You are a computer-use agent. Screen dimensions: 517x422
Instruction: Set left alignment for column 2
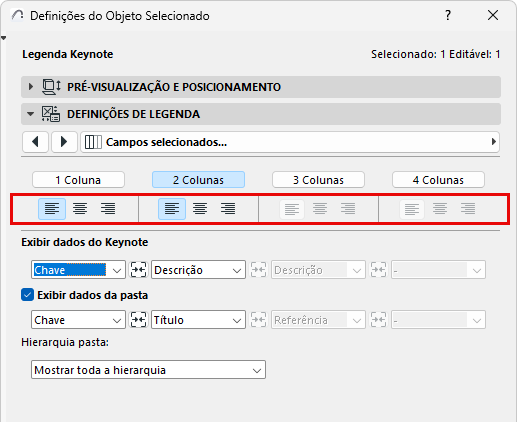(x=172, y=209)
